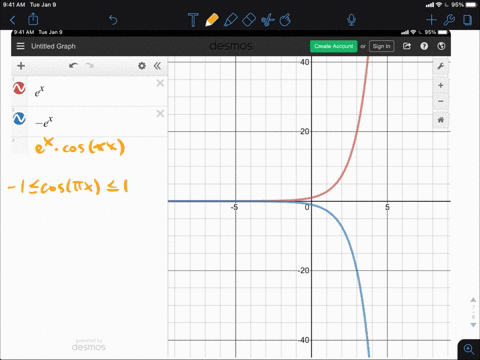This screenshot has height=360, width=480.
Task: Add a new expression with plus
Action: pos(21,66)
